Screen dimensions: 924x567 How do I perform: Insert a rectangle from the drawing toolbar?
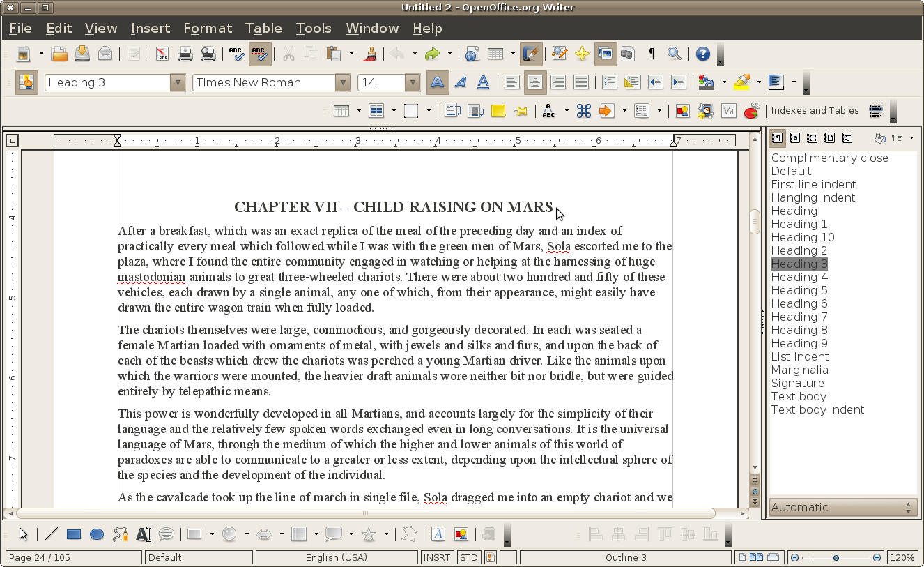tap(73, 534)
